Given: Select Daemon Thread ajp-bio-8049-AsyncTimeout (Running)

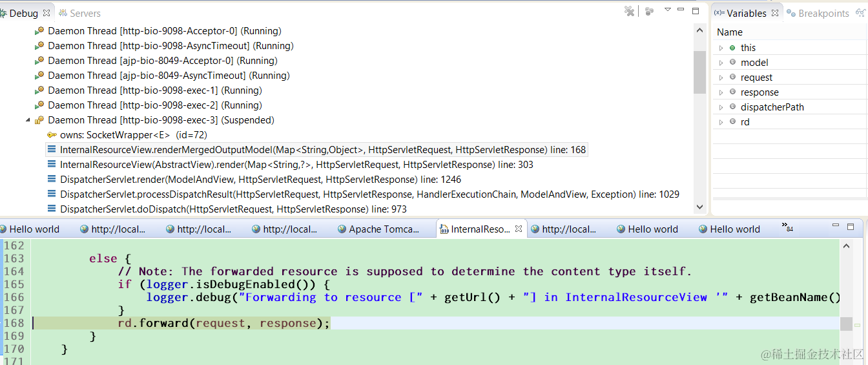Looking at the screenshot, I should [x=169, y=76].
